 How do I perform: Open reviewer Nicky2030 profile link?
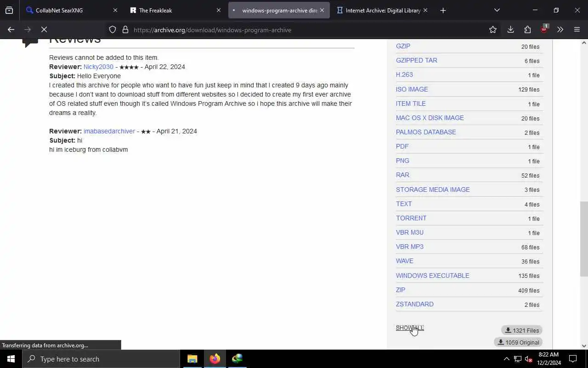pos(98,67)
